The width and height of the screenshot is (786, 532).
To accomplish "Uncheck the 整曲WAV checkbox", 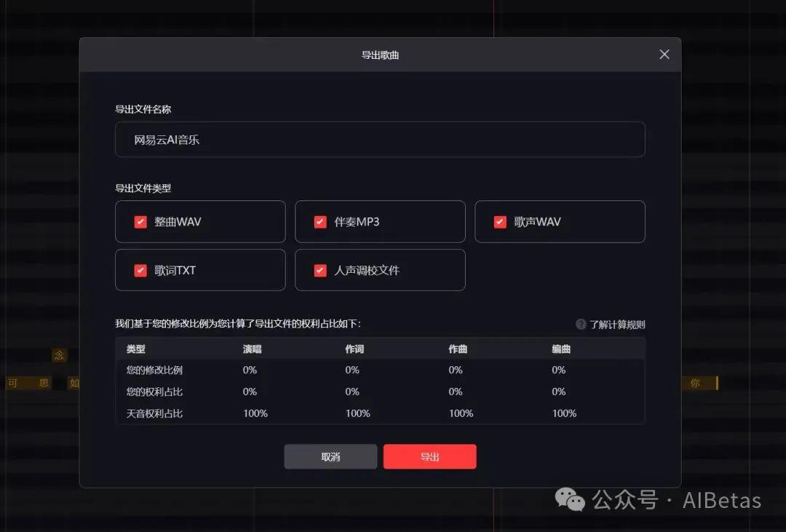I will (x=140, y=222).
